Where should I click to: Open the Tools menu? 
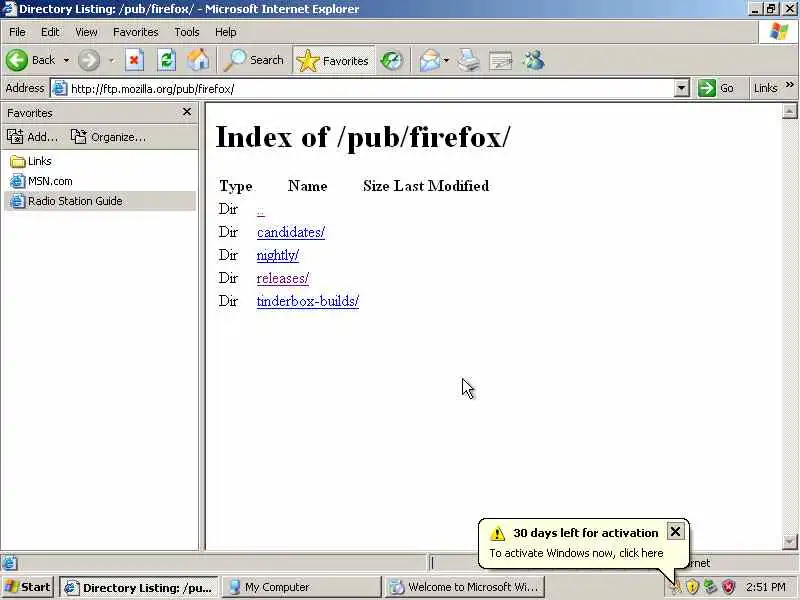[x=187, y=32]
